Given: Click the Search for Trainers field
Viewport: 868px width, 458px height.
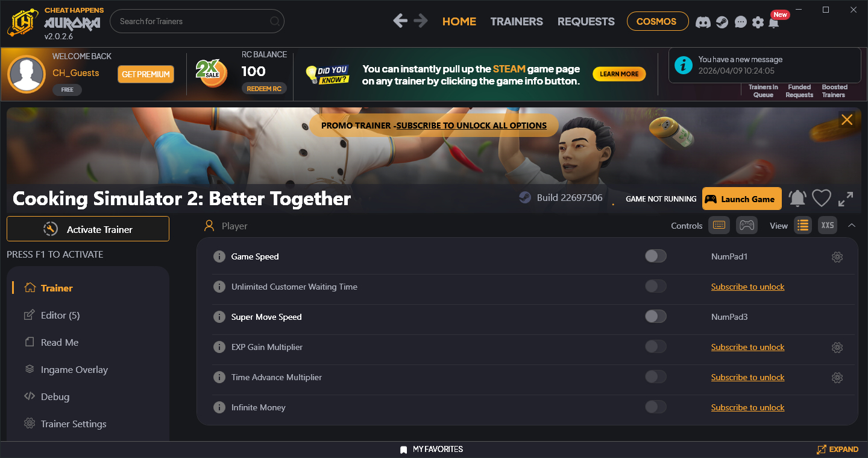Looking at the screenshot, I should [197, 22].
